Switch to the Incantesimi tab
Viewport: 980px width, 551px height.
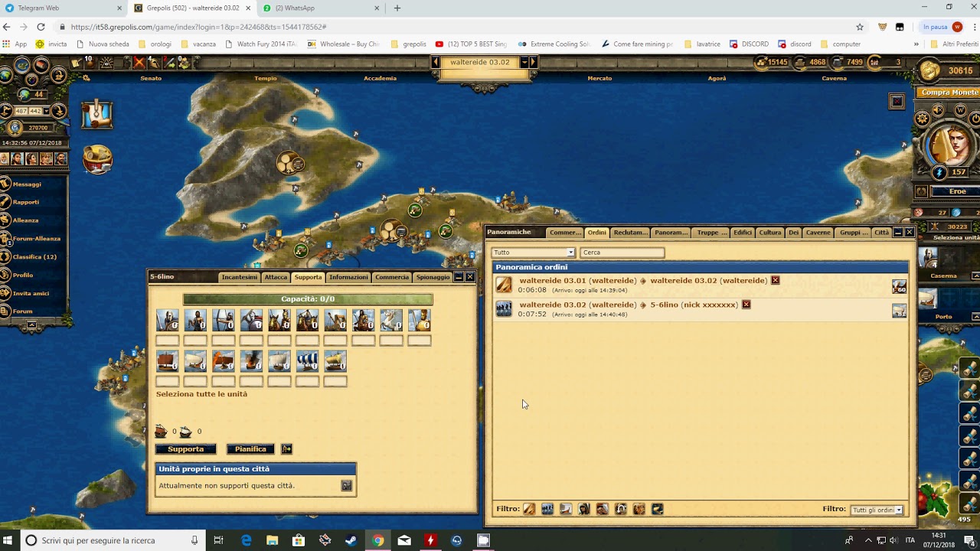tap(240, 277)
